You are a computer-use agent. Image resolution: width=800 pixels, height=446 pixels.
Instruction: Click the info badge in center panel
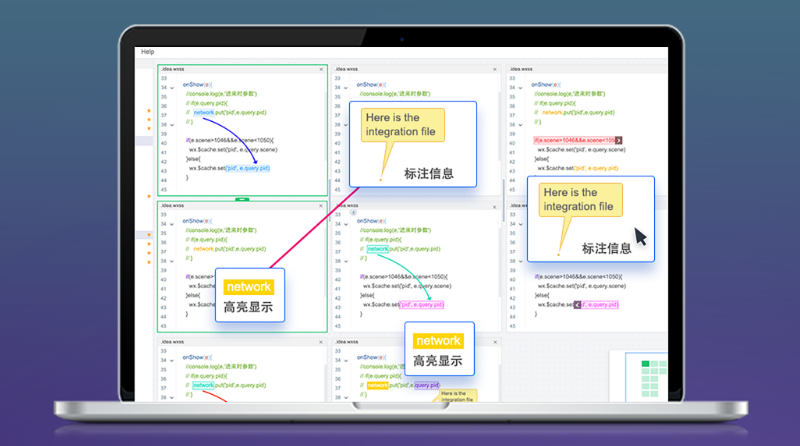351,213
